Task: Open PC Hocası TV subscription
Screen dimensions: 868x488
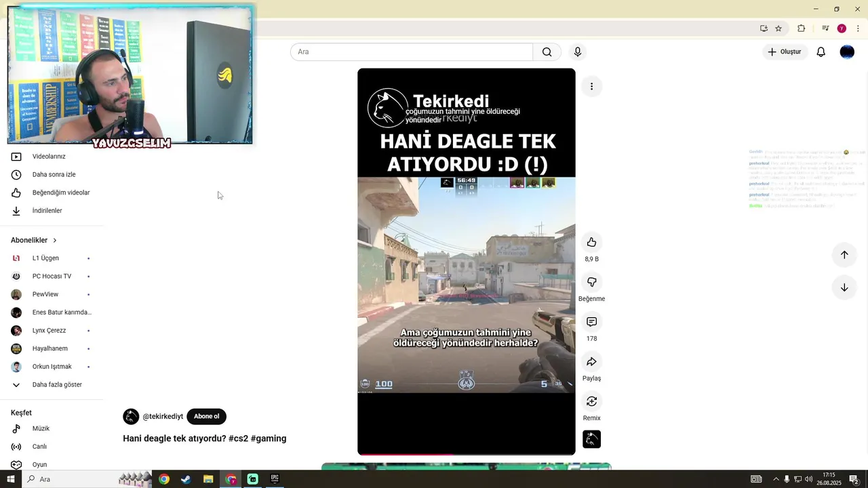Action: tap(52, 277)
